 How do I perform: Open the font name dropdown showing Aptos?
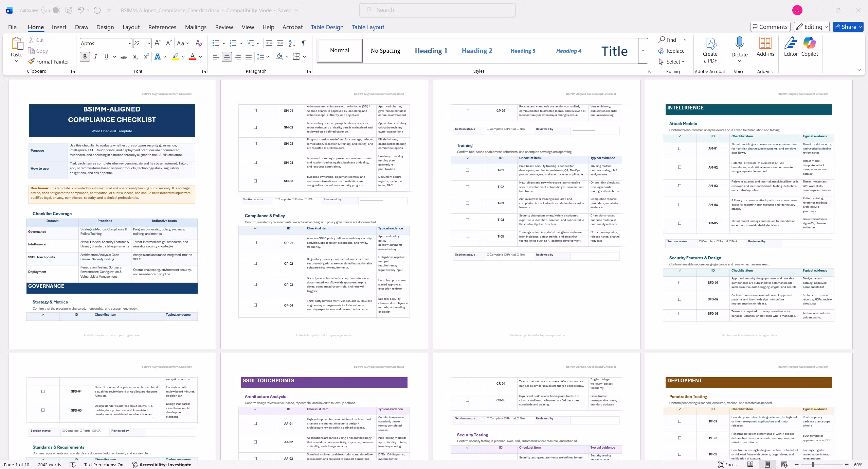tap(106, 43)
